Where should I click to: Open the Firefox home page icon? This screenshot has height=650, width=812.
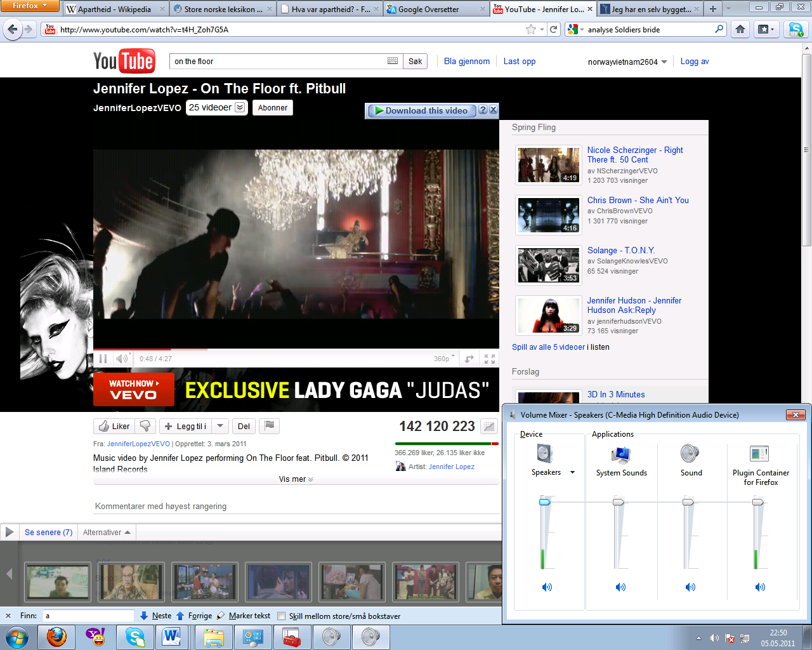tap(740, 29)
